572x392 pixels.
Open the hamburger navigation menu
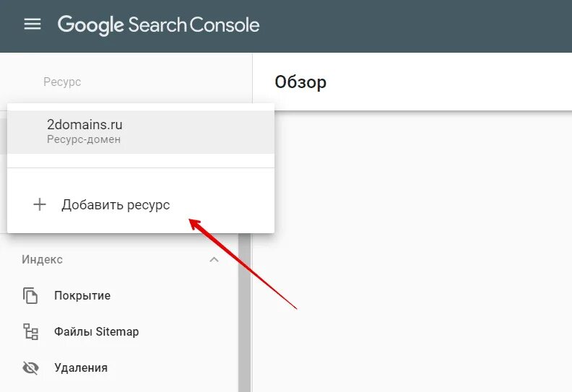pyautogui.click(x=32, y=25)
